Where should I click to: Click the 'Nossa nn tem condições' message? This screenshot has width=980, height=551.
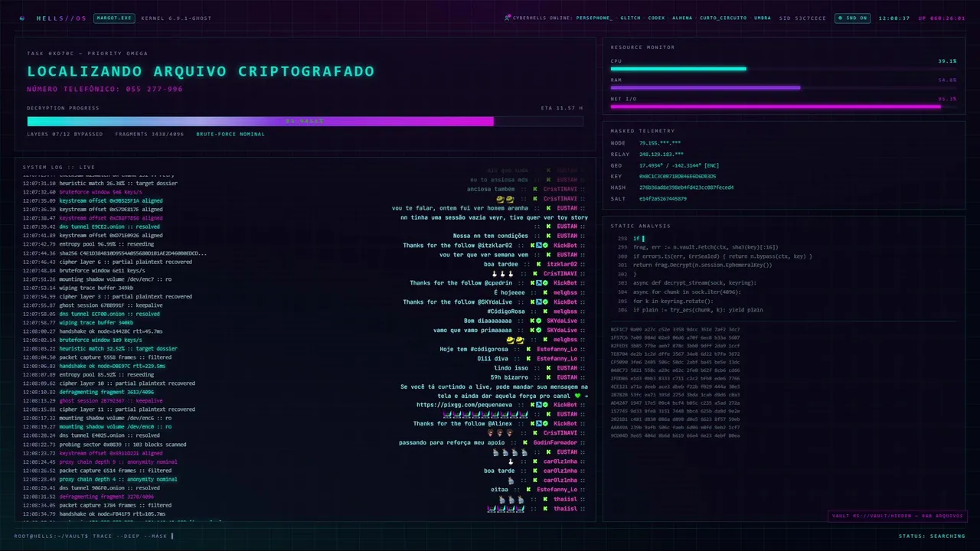pyautogui.click(x=490, y=236)
